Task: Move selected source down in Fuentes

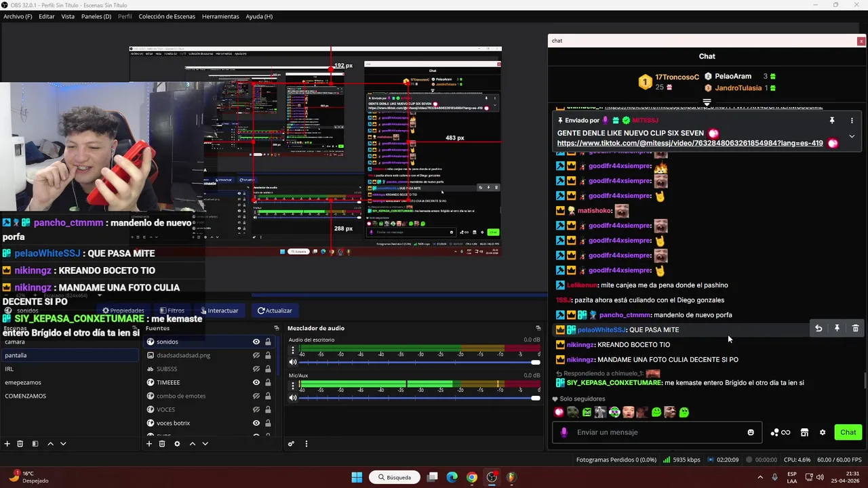Action: click(x=205, y=444)
